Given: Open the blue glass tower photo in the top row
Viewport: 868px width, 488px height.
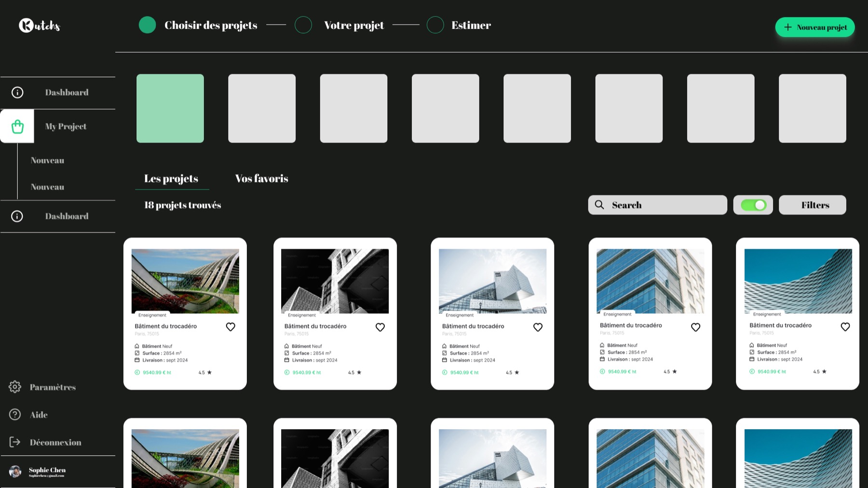Looking at the screenshot, I should (650, 281).
